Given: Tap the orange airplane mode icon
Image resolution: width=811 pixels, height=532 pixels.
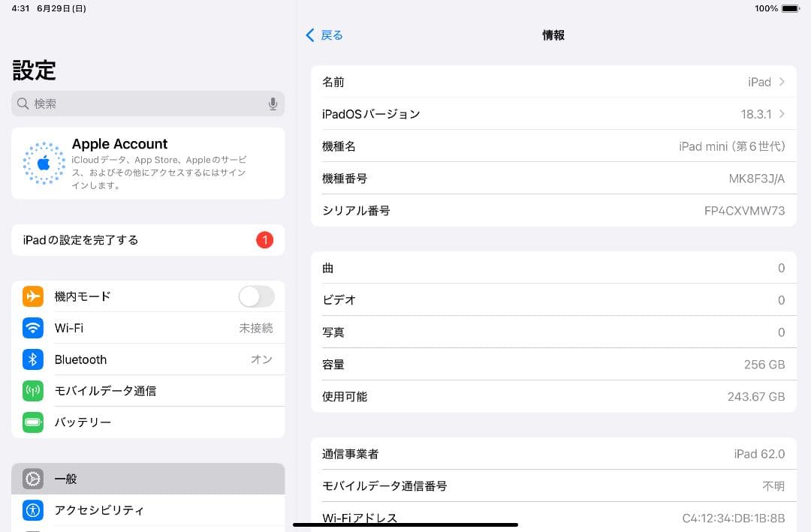Looking at the screenshot, I should [32, 296].
